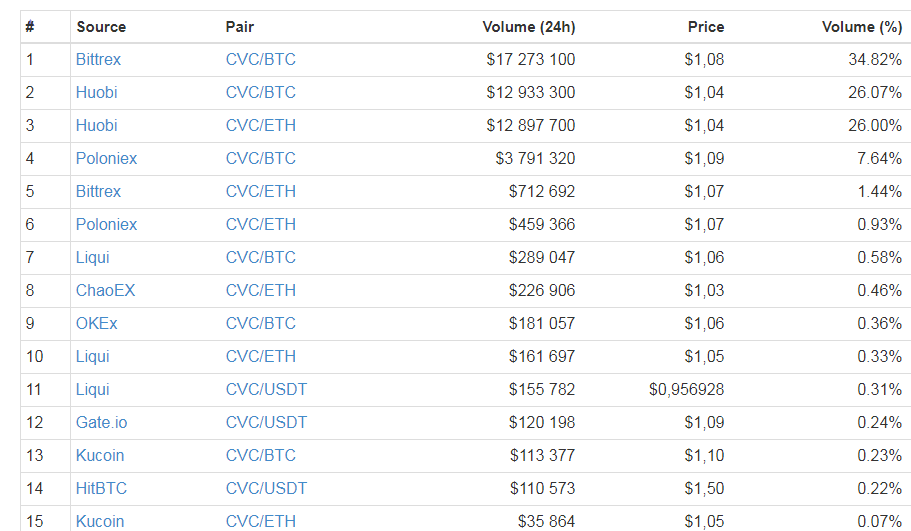
Task: Open ChaoEX exchange link
Action: click(x=105, y=290)
